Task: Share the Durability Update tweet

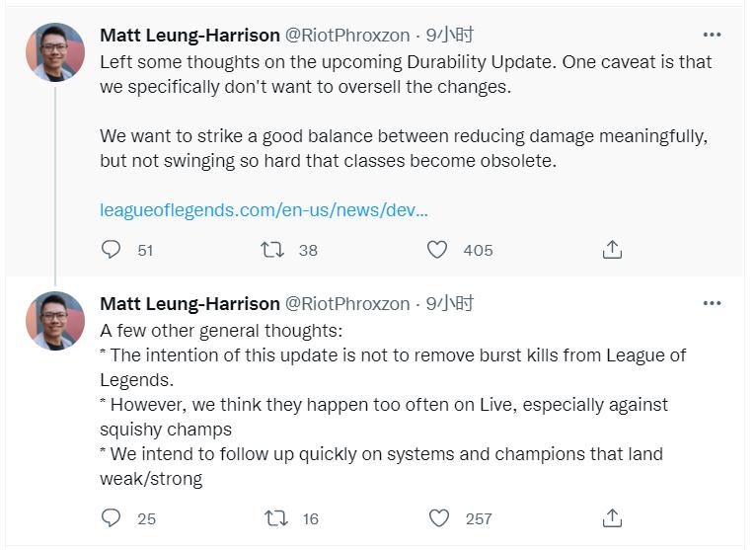Action: coord(612,250)
